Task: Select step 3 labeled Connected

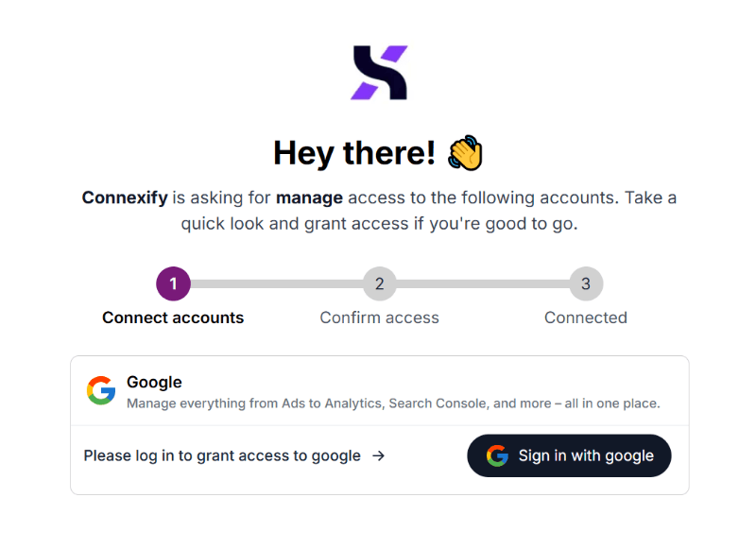Action: pos(586,283)
